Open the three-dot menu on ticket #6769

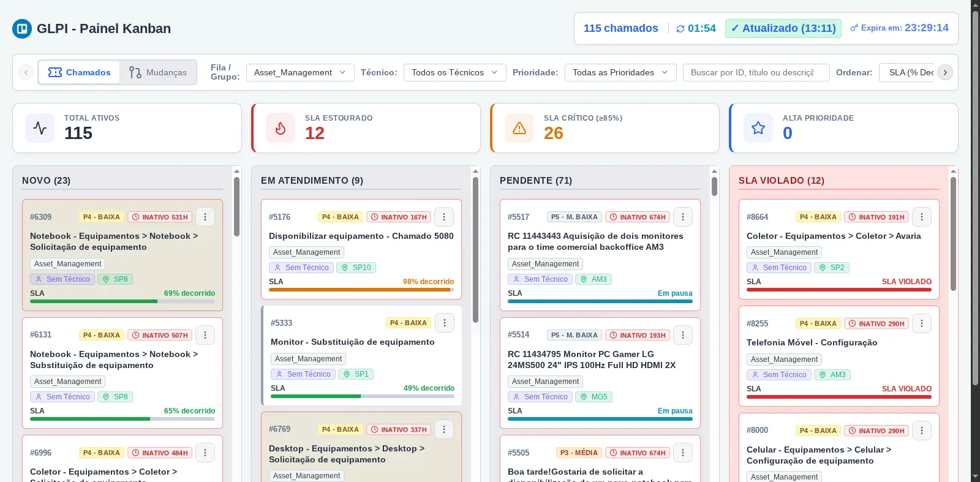444,429
